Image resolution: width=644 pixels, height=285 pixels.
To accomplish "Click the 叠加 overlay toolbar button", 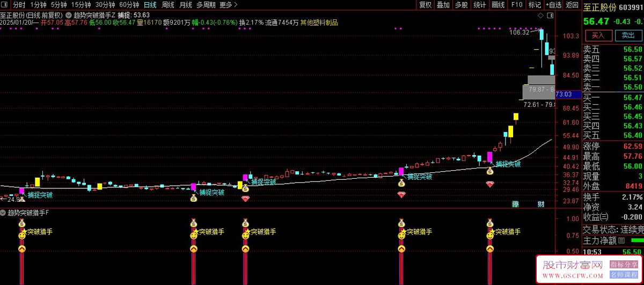I will point(443,5).
